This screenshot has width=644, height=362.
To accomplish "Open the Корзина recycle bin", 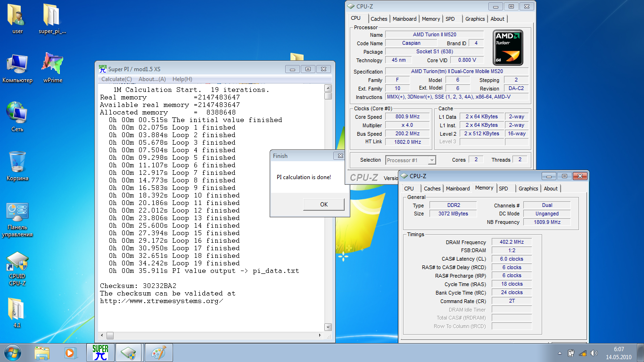I will [x=17, y=166].
